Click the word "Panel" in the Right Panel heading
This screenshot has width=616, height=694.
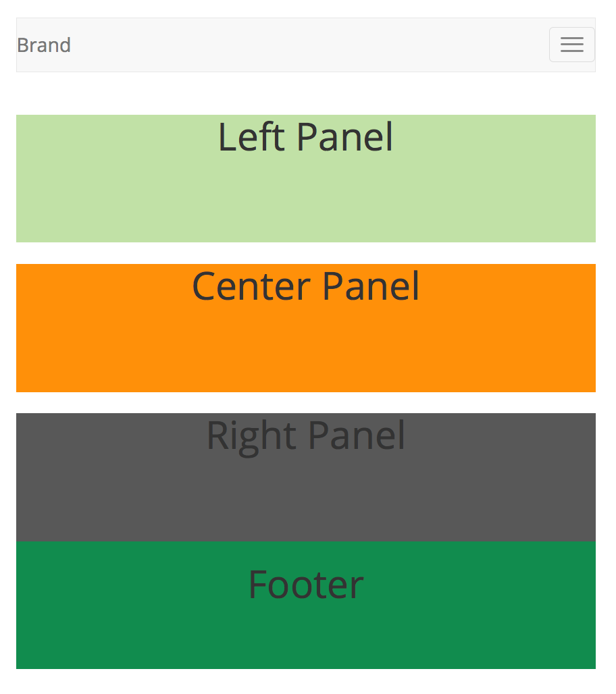[x=357, y=435]
